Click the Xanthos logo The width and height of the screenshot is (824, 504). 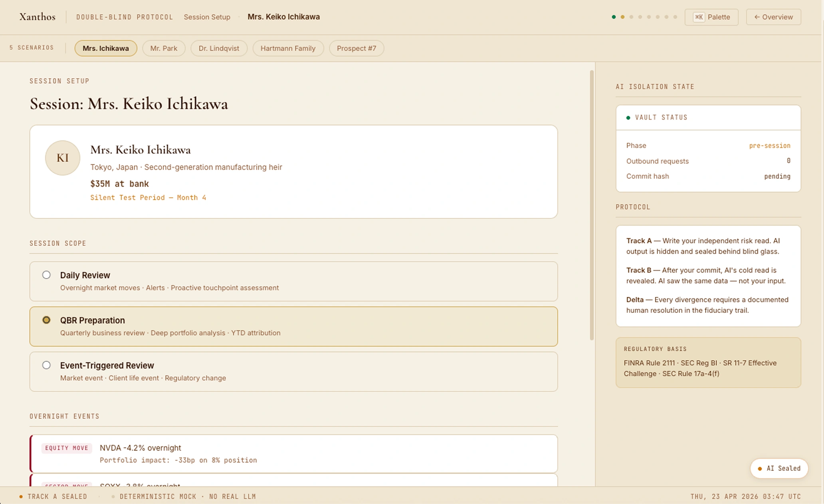tap(37, 17)
